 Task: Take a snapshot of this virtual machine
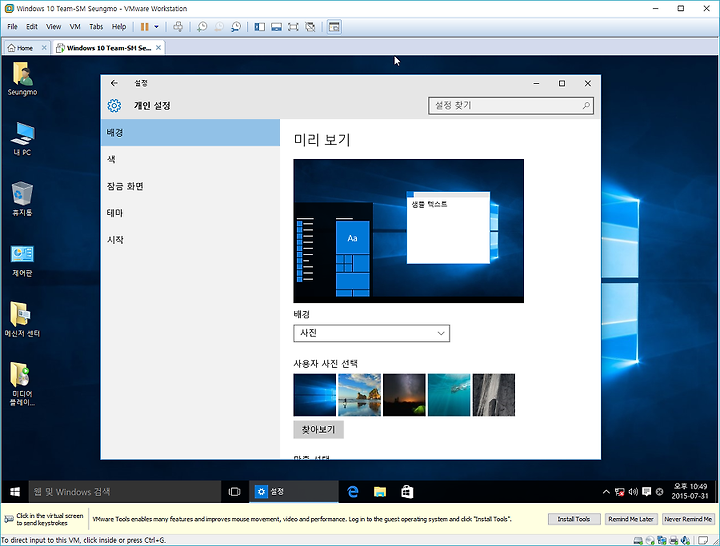point(202,27)
